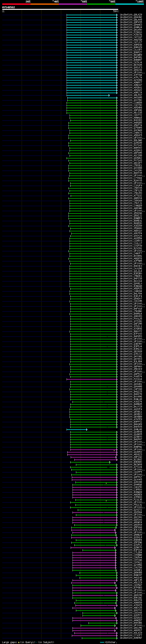Screen dimensions: 146x644
Task: Click label UniRef100_C6TIQ7
Action: [x=131, y=37]
